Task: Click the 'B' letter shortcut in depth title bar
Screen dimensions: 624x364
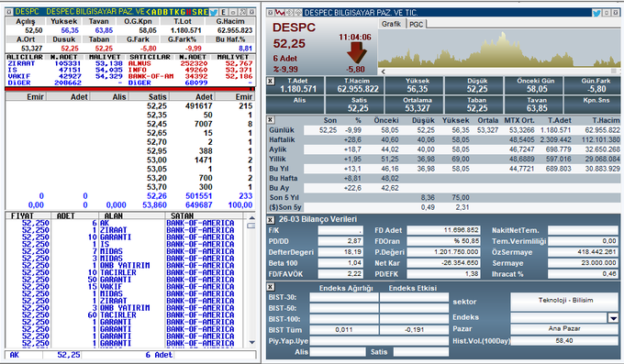Action: coord(165,12)
